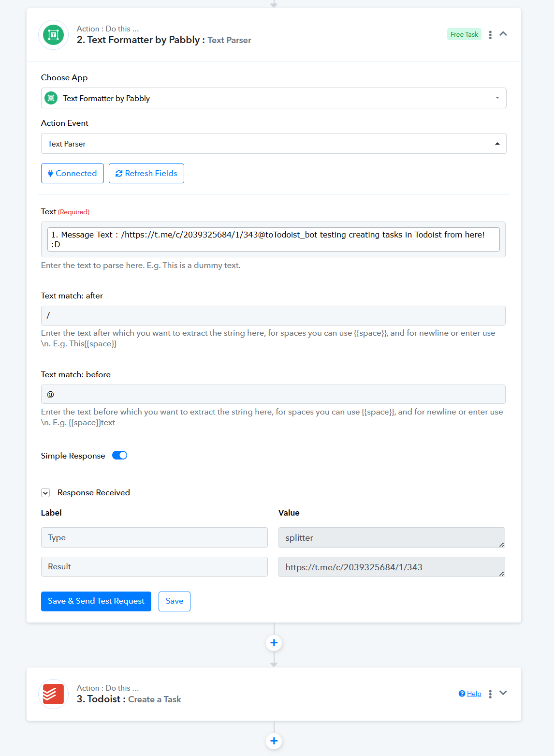Open the Choose App dropdown
The width and height of the screenshot is (554, 756).
(x=274, y=98)
